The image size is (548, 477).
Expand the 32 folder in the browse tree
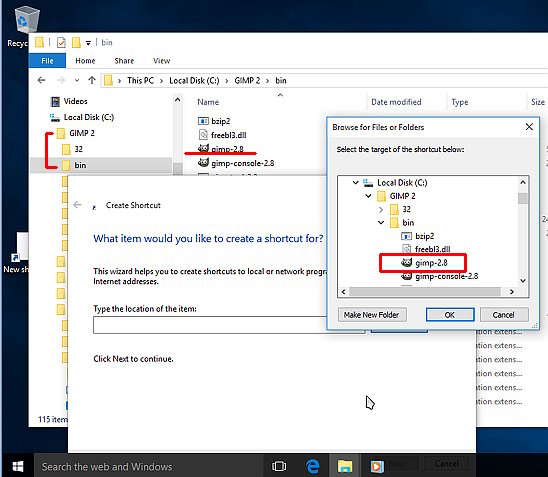[381, 209]
